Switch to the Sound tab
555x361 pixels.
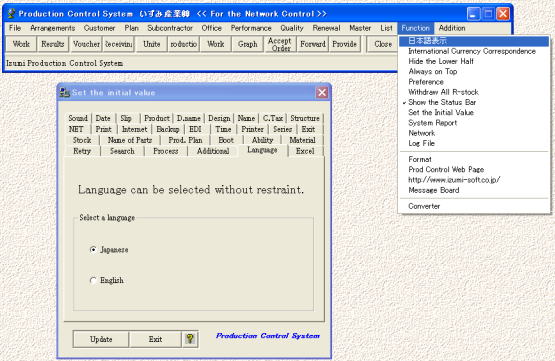(78, 118)
